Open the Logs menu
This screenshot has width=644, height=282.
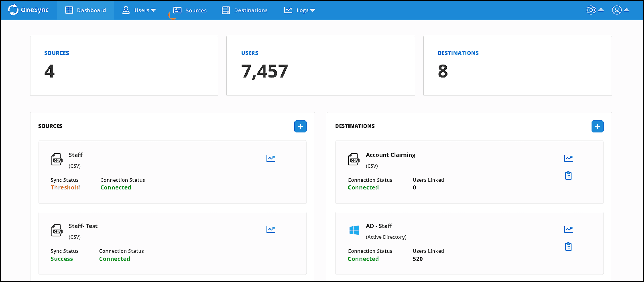click(x=300, y=10)
